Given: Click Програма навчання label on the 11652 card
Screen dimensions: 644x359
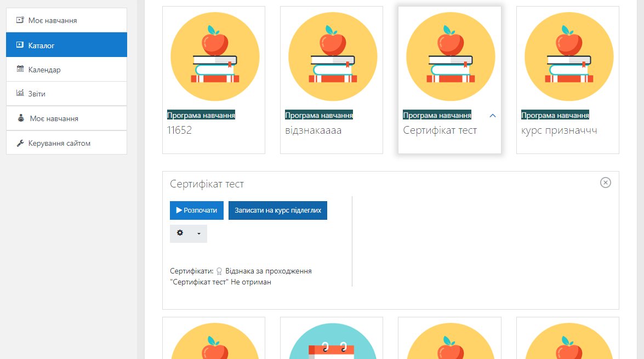Looking at the screenshot, I should click(x=201, y=116).
